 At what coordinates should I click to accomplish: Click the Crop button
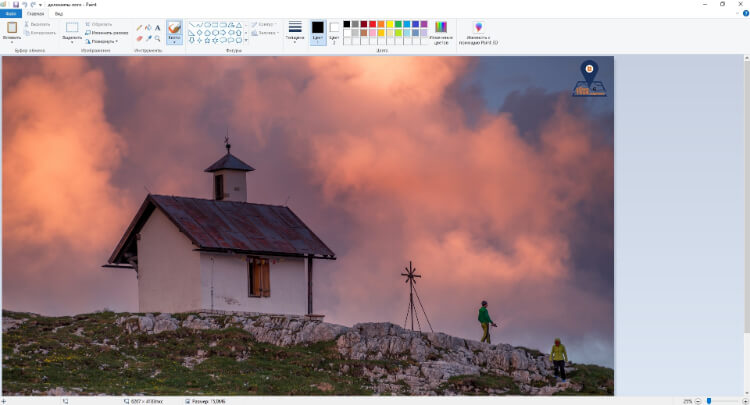pyautogui.click(x=100, y=23)
